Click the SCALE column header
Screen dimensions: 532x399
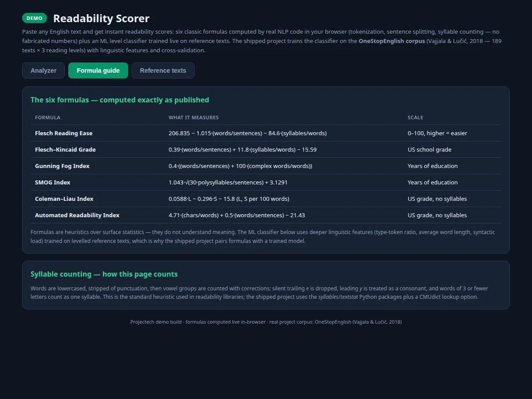click(415, 117)
